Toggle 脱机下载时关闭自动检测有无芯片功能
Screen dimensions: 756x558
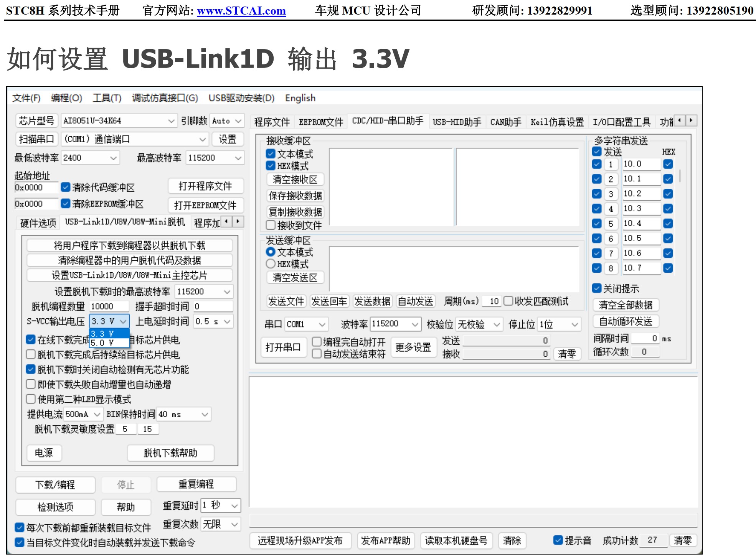click(31, 369)
